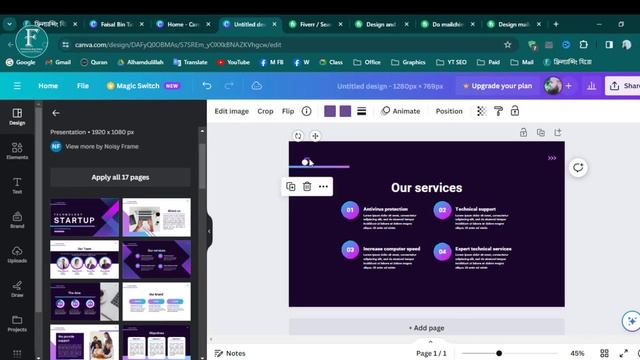This screenshot has height=360, width=640.
Task: Click the rotate handle above the slide
Action: [298, 136]
